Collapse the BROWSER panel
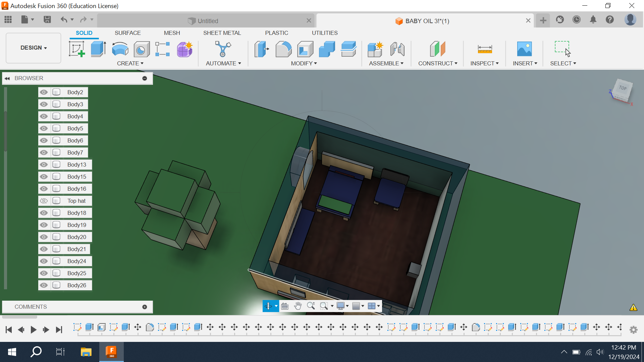This screenshot has height=362, width=644. point(7,78)
